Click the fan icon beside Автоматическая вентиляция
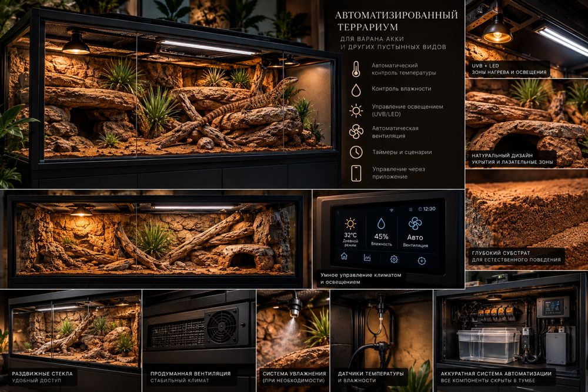 pyautogui.click(x=356, y=132)
